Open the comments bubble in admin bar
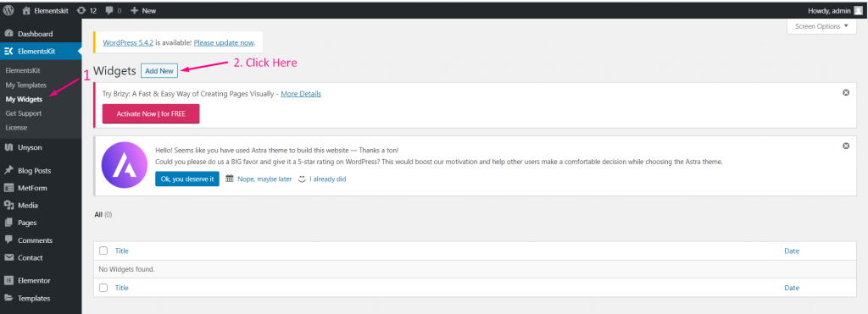The image size is (868, 314). pos(113,10)
